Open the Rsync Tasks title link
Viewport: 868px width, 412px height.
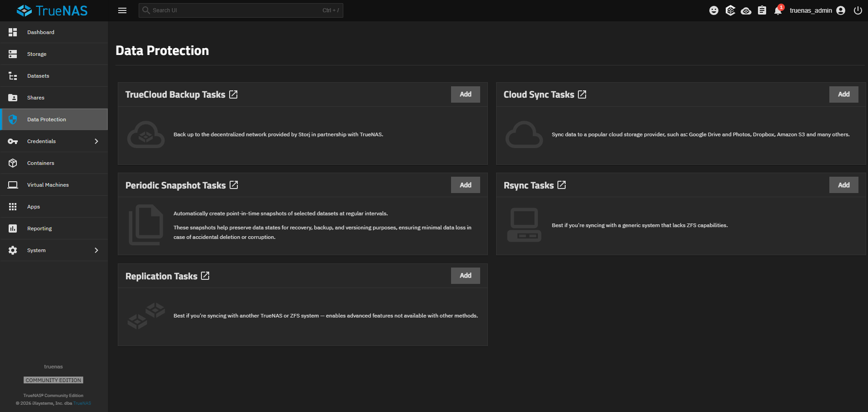tap(529, 185)
